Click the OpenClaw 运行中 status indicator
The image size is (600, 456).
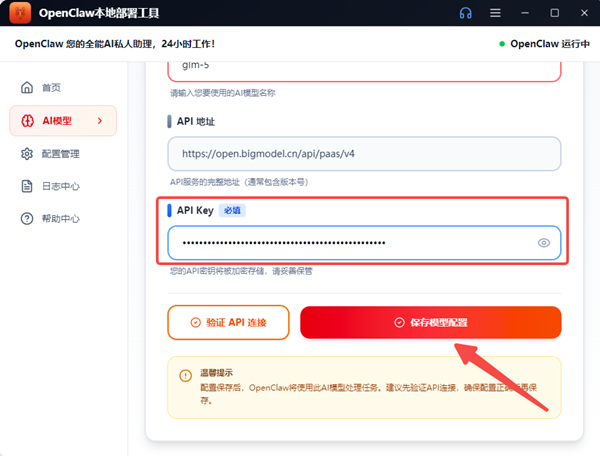545,44
